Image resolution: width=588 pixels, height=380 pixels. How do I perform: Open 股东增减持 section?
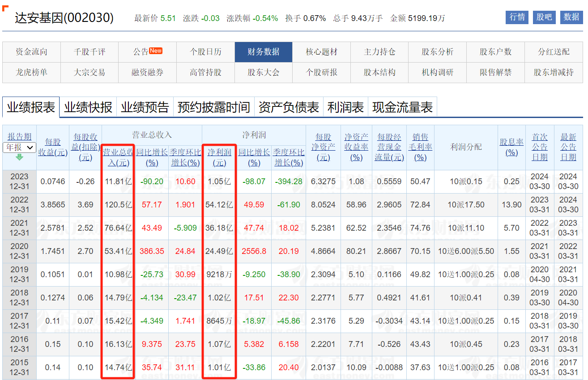[554, 72]
